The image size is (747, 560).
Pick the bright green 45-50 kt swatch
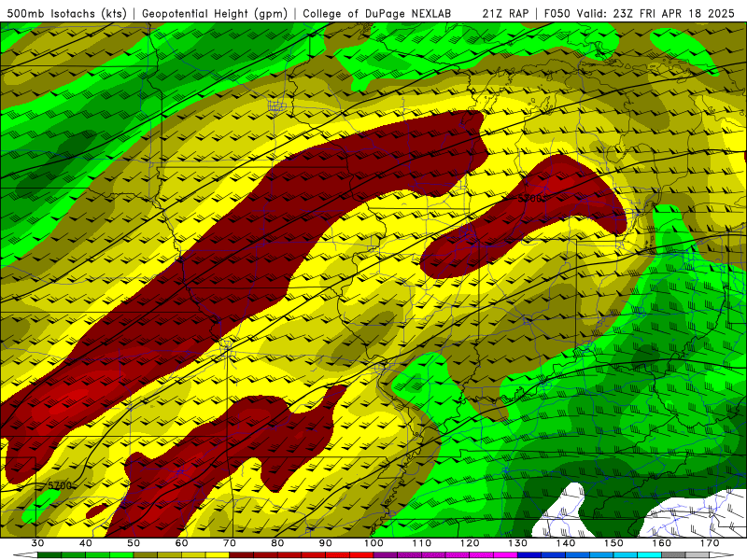[121, 555]
